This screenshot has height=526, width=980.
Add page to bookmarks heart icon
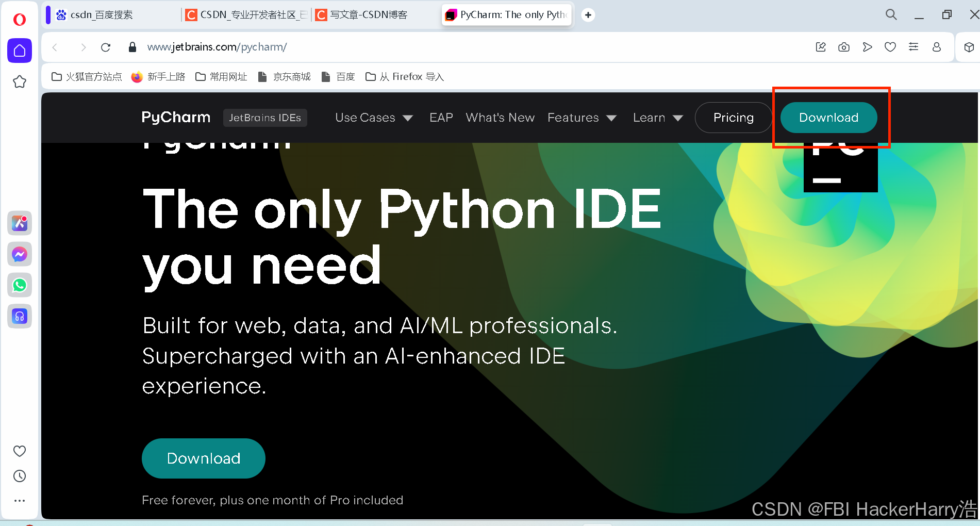click(x=890, y=47)
